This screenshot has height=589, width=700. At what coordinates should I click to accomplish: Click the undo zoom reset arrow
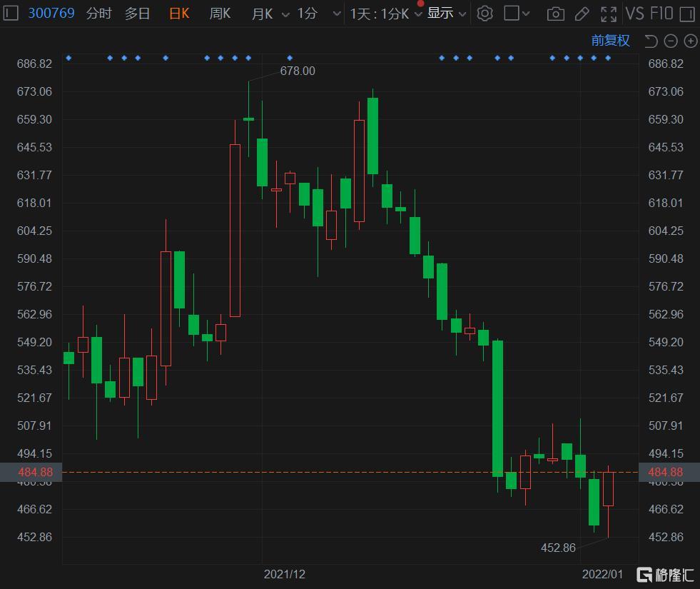click(x=651, y=41)
